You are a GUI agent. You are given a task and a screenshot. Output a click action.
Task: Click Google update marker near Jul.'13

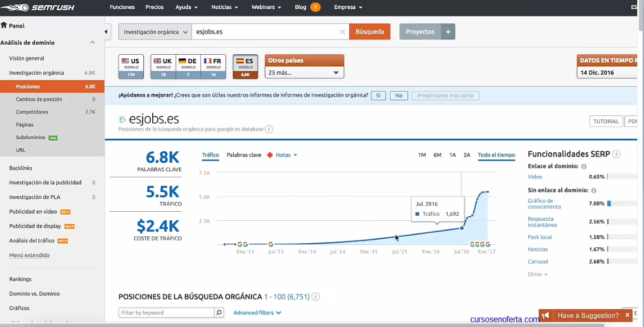pos(270,244)
